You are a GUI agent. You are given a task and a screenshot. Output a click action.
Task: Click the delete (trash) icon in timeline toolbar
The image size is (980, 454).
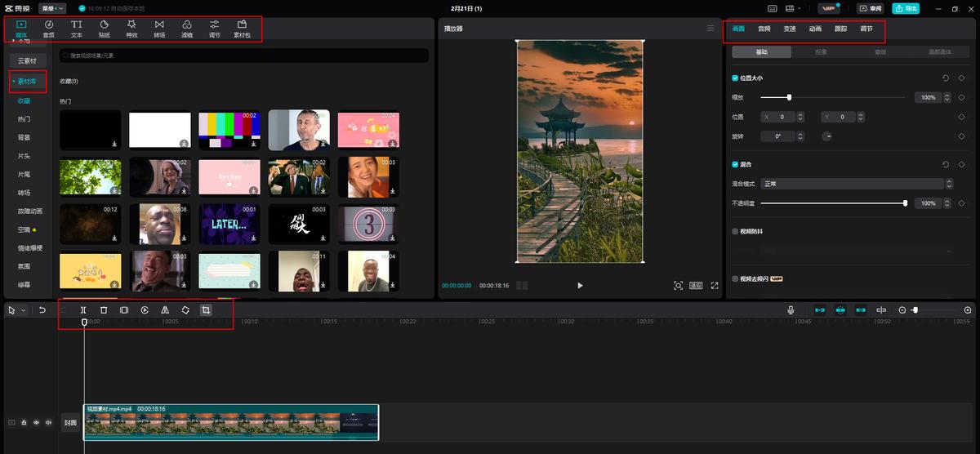pos(104,310)
